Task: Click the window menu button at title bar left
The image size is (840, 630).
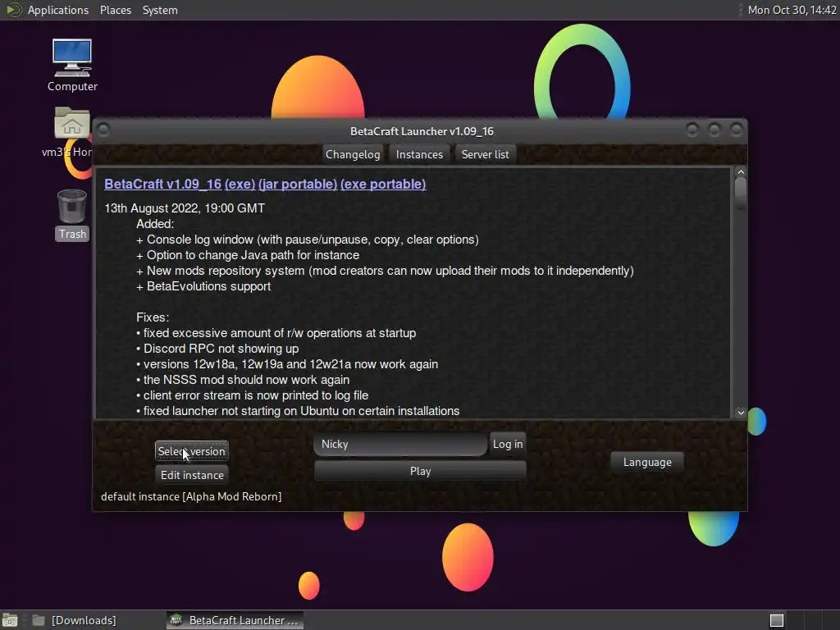Action: click(x=103, y=130)
